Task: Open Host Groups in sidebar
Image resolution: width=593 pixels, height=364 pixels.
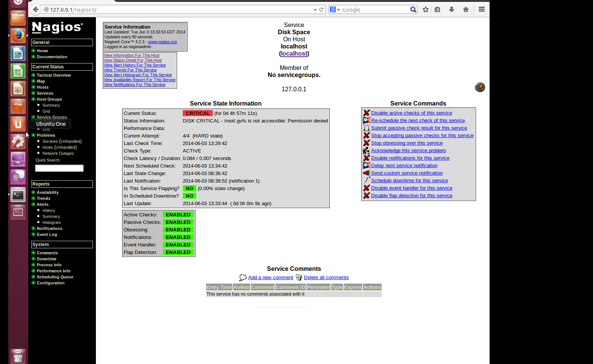Action: (49, 99)
